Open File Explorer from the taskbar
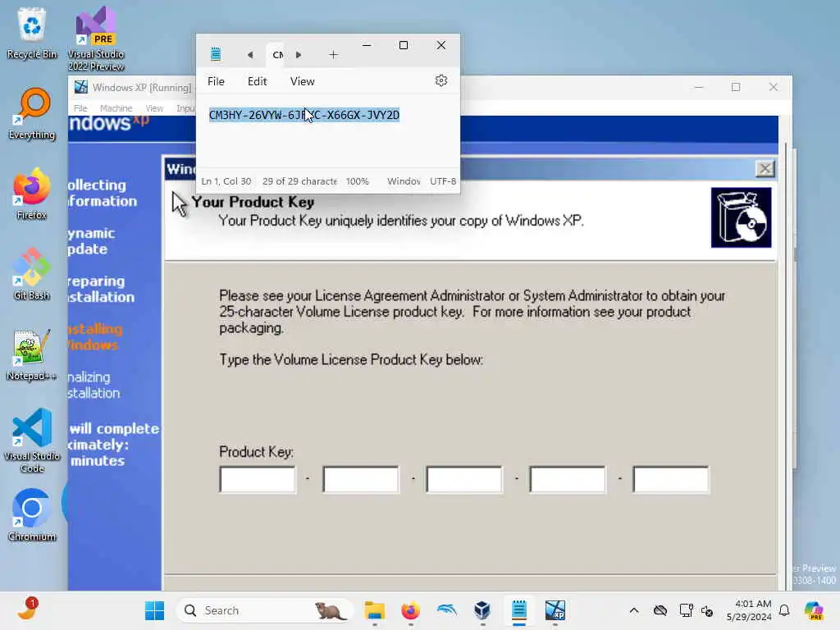The image size is (840, 630). (x=374, y=610)
